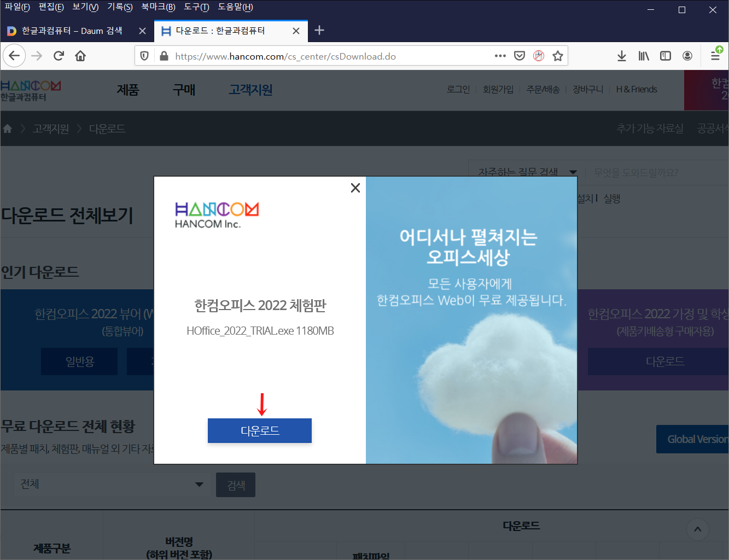This screenshot has width=729, height=560.
Task: Expand the 자주하는 질문 검색 dropdown
Action: pyautogui.click(x=527, y=172)
